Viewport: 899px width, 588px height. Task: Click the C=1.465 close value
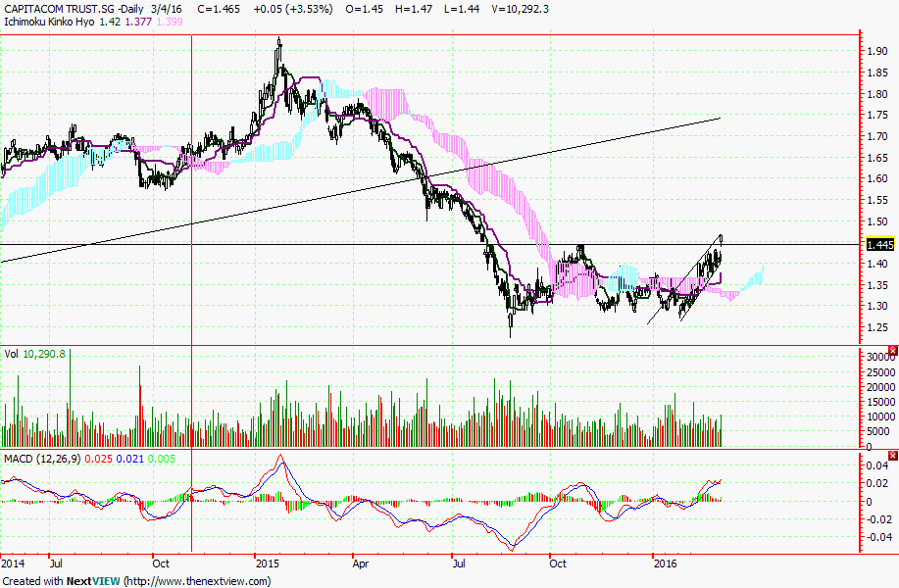click(219, 9)
